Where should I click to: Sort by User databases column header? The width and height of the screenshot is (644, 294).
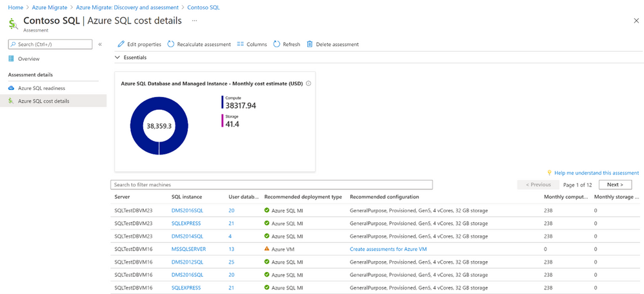tap(243, 197)
